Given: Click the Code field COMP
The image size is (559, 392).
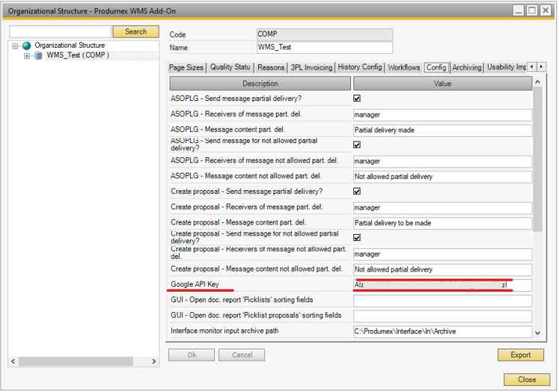Looking at the screenshot, I should pos(325,34).
